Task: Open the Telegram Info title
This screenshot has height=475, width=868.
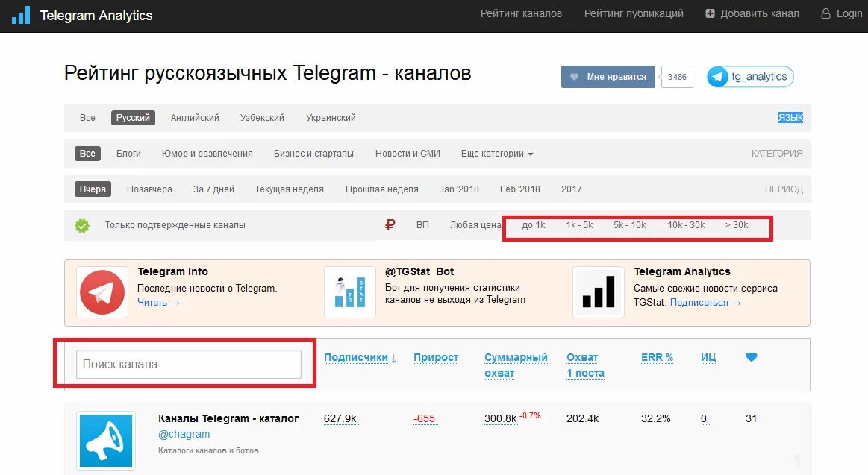Action: click(172, 271)
